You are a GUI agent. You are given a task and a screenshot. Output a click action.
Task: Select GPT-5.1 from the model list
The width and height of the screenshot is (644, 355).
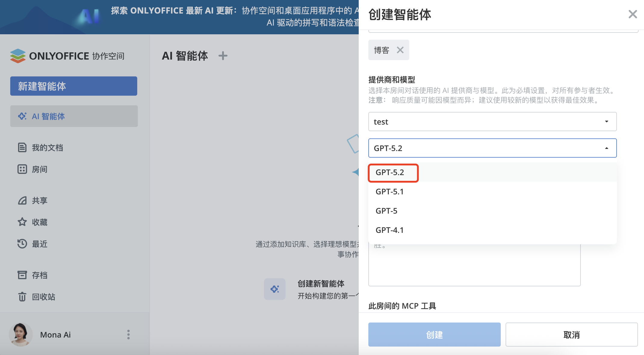tap(389, 191)
